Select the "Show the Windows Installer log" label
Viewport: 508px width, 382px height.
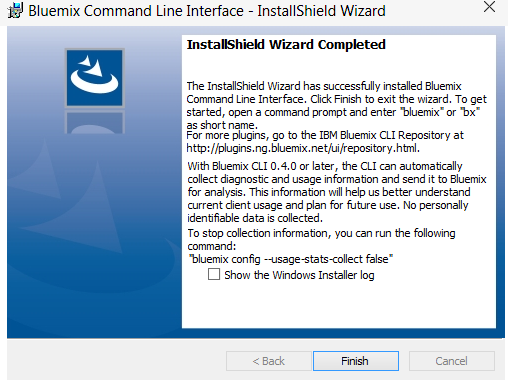click(x=299, y=275)
